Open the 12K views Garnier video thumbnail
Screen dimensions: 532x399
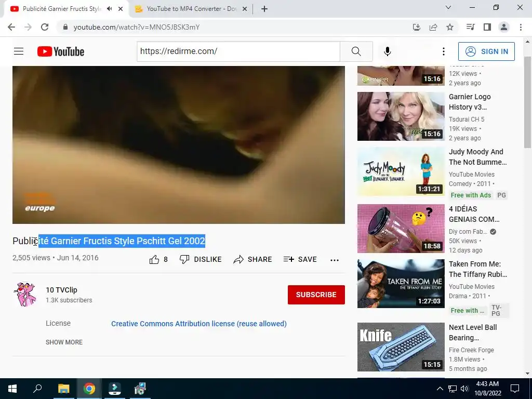point(401,76)
